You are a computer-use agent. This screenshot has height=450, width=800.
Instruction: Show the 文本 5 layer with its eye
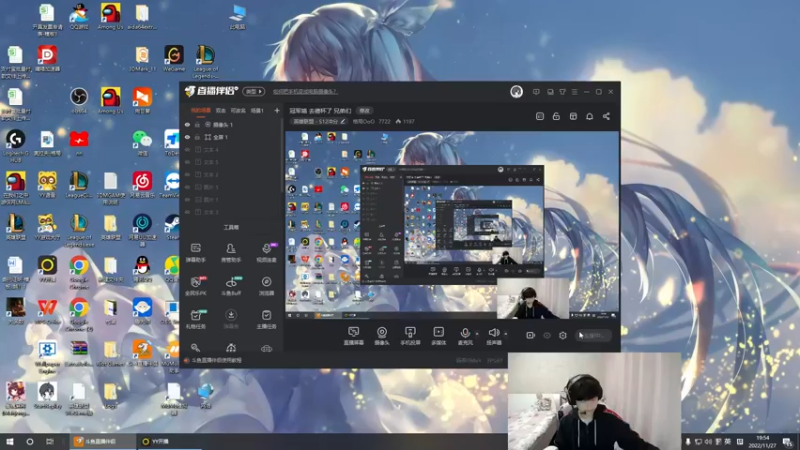pos(187,162)
